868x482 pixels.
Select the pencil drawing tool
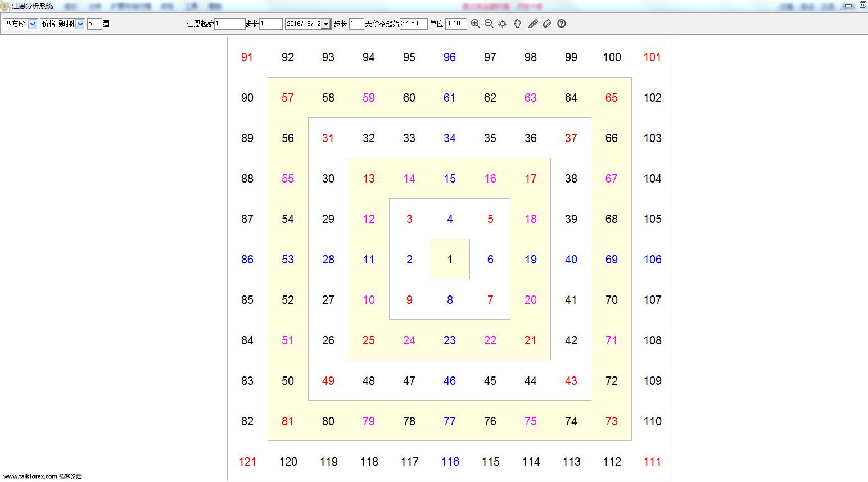[533, 24]
